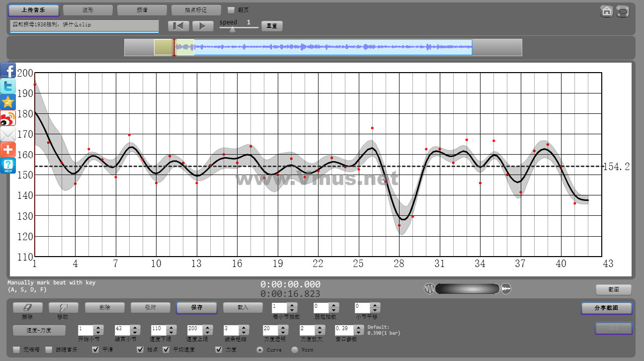The height and width of the screenshot is (361, 644).
Task: Switch to the 波形 tab
Action: (x=88, y=10)
